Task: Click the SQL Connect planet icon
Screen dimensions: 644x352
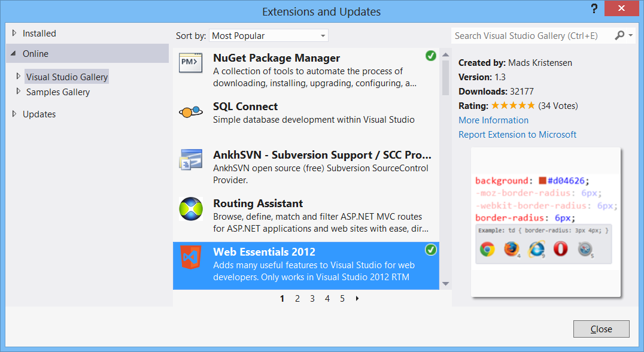Action: click(191, 111)
